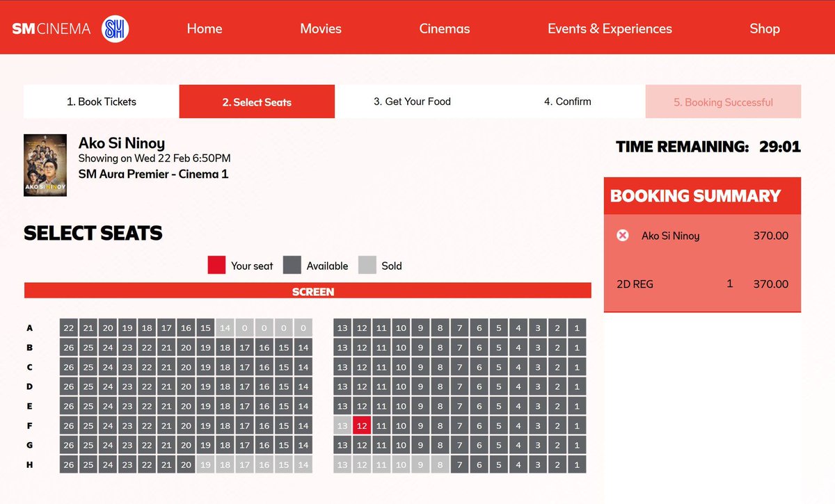Viewport: 835px width, 504px height.
Task: Choose seat D7 in the right block
Action: (x=460, y=387)
